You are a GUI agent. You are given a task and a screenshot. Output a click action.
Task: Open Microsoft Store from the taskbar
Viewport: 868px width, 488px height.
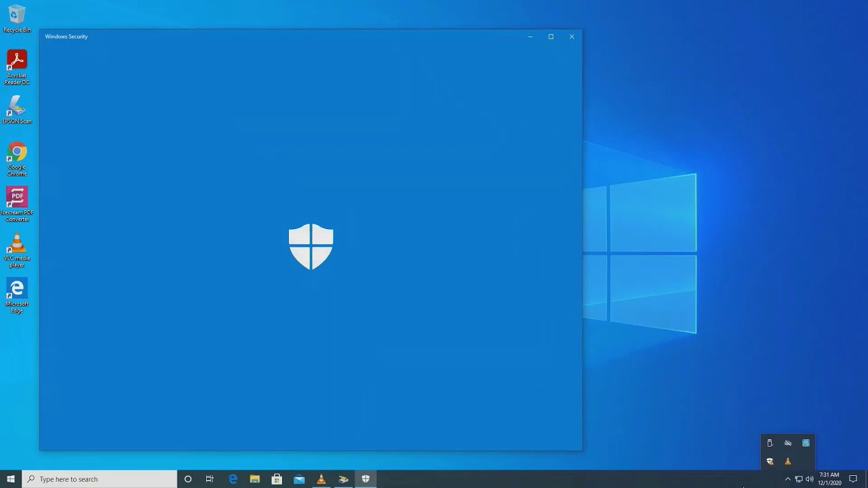tap(277, 479)
